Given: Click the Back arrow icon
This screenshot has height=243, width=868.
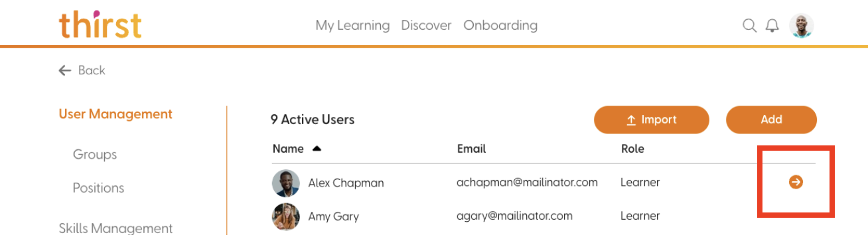Looking at the screenshot, I should [64, 70].
